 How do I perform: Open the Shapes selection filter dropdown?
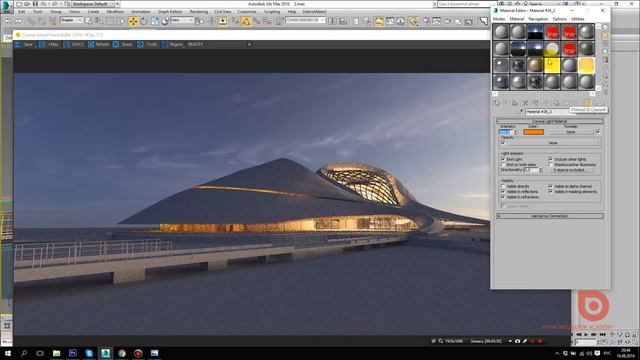click(72, 20)
